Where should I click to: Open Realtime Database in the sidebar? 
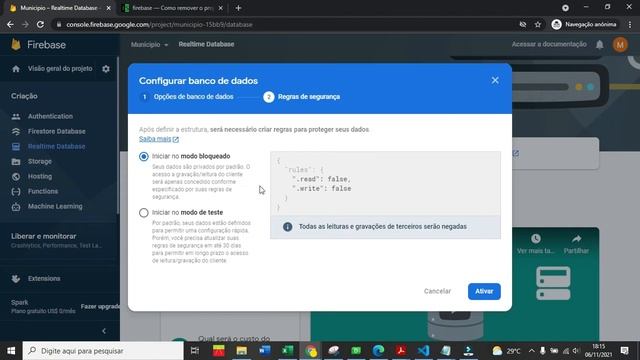coord(57,147)
